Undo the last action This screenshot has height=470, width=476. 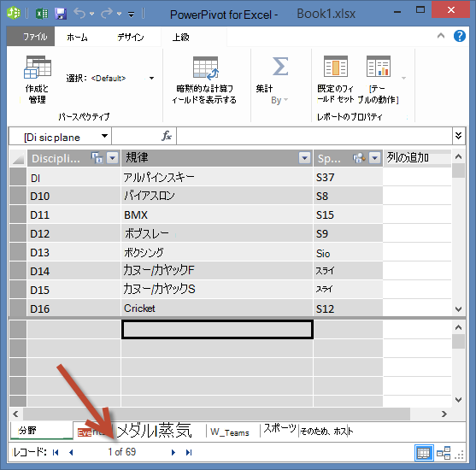point(79,14)
